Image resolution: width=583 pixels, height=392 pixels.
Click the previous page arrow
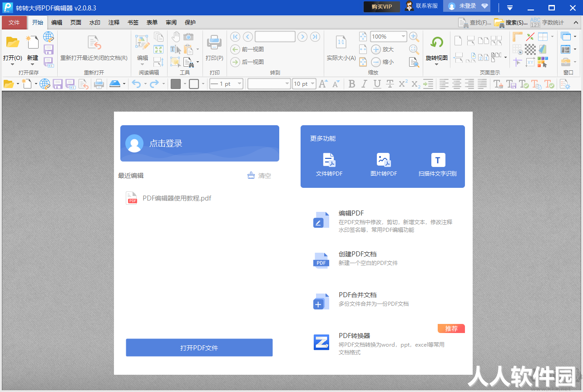pyautogui.click(x=248, y=37)
